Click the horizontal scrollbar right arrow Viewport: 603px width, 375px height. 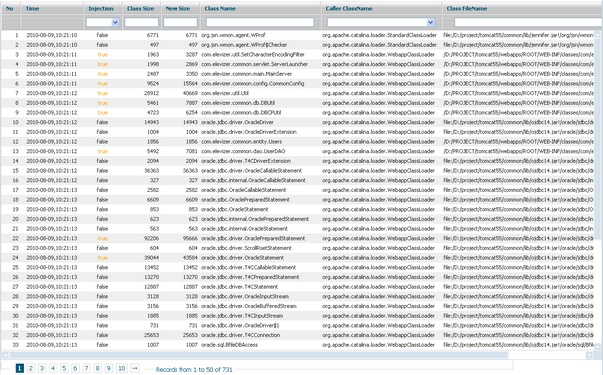point(589,355)
